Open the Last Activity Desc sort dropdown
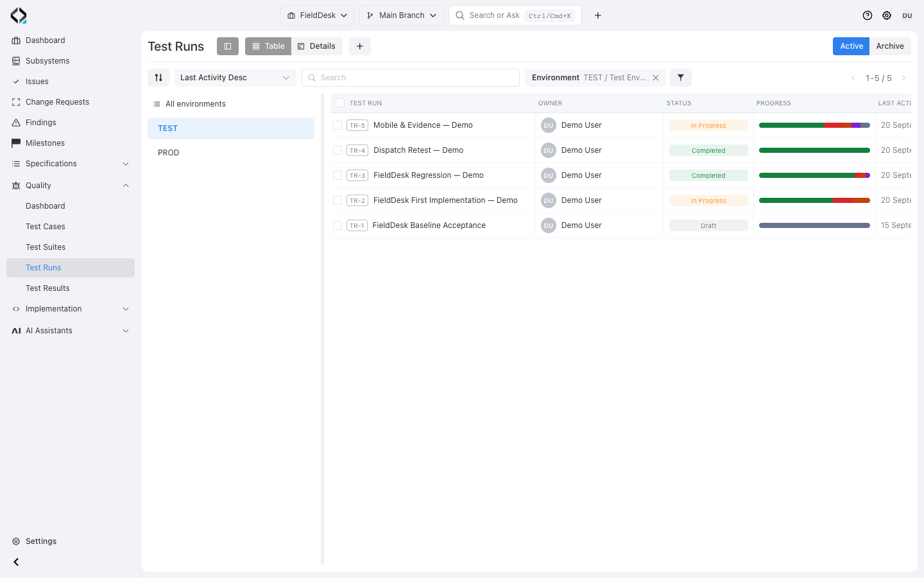This screenshot has height=578, width=924. click(x=235, y=78)
